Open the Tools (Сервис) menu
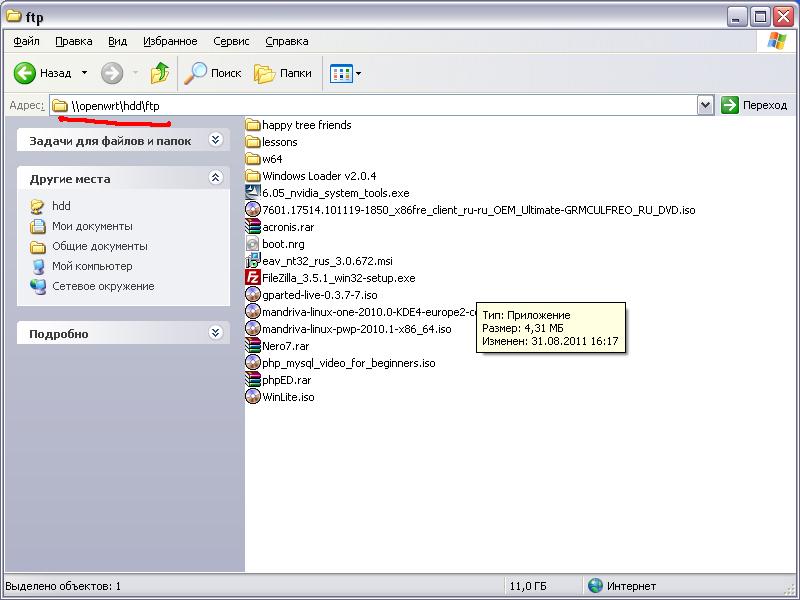The width and height of the screenshot is (800, 600). [232, 41]
